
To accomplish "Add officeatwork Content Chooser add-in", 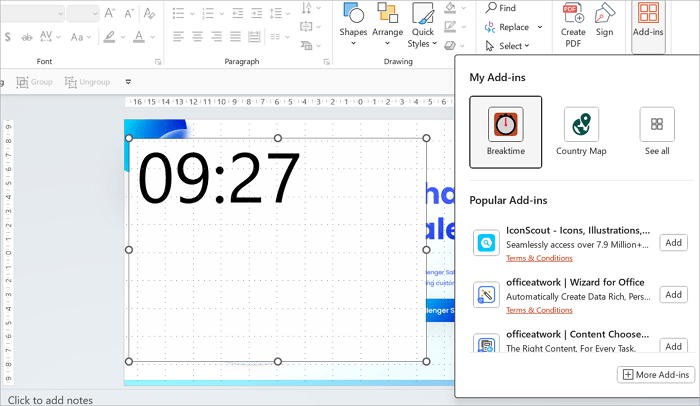I will tap(673, 346).
